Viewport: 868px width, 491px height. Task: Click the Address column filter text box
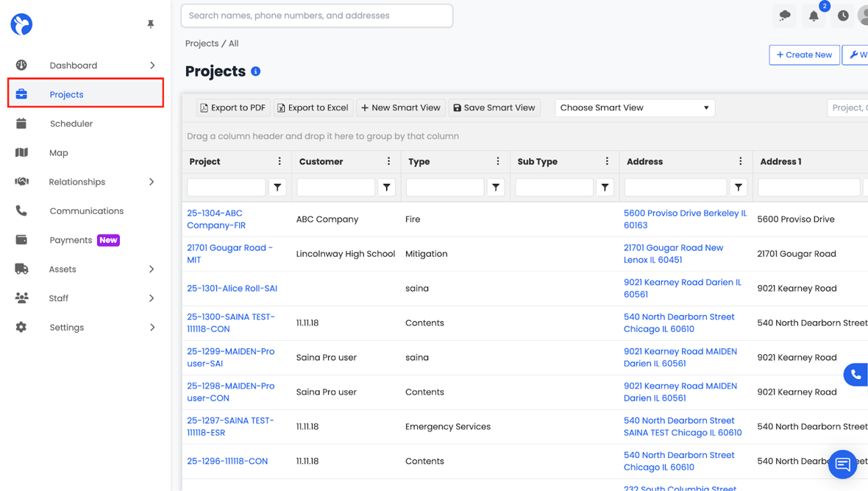pyautogui.click(x=675, y=187)
